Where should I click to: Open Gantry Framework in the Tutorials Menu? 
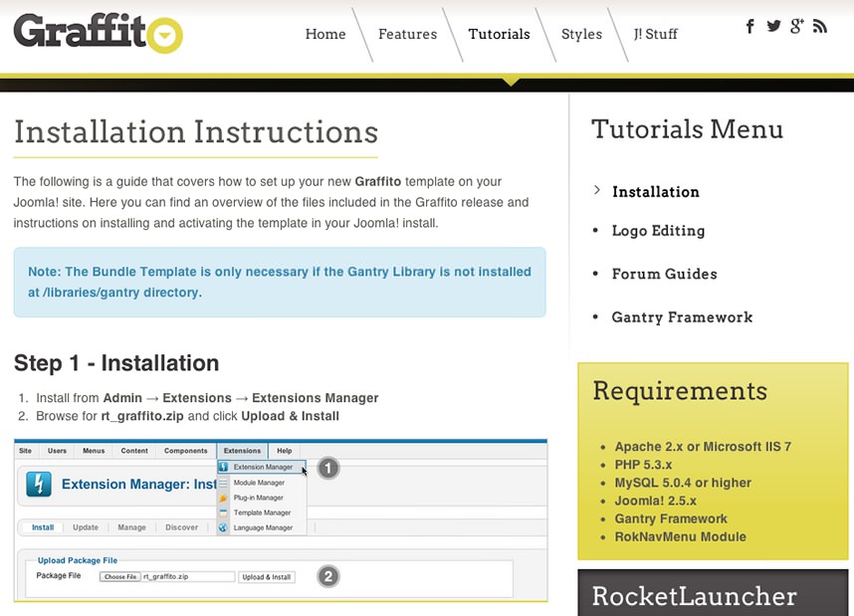682,317
